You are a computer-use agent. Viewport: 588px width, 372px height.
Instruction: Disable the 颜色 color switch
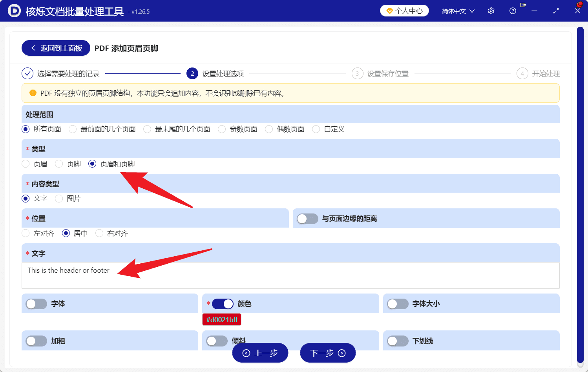(x=223, y=304)
